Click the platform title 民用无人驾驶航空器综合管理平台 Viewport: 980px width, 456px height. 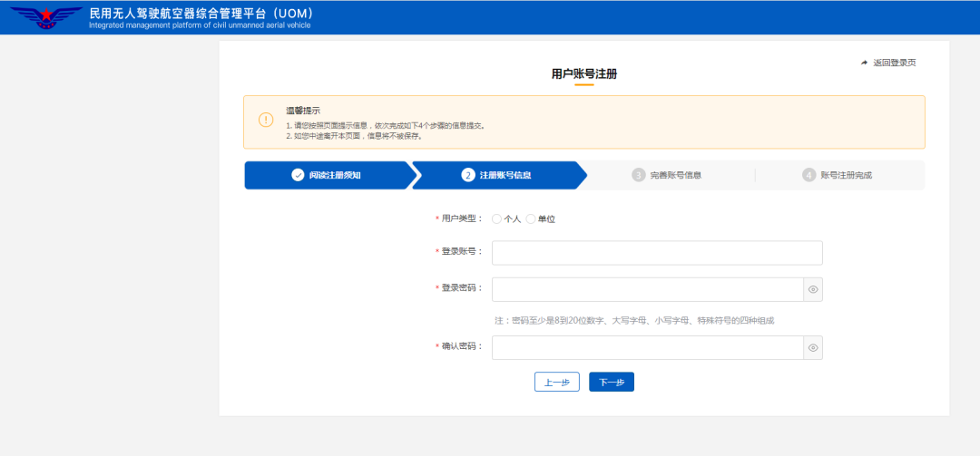point(201,13)
